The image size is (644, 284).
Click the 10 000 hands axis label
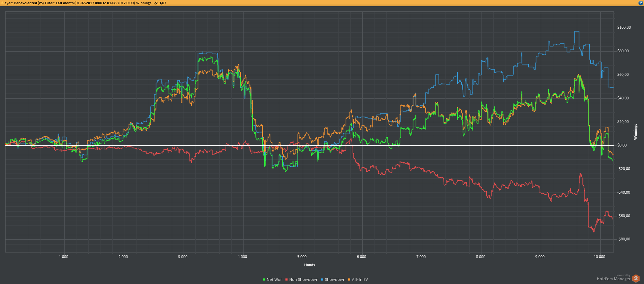(599, 257)
